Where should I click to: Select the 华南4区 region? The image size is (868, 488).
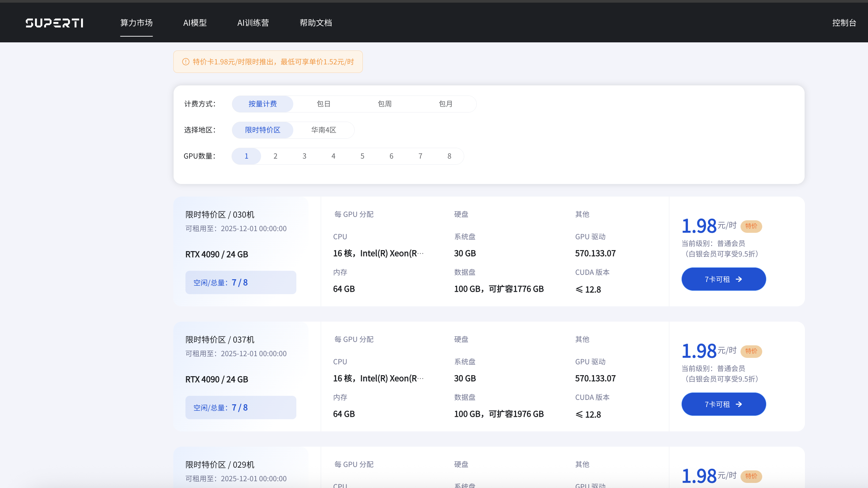tap(323, 130)
